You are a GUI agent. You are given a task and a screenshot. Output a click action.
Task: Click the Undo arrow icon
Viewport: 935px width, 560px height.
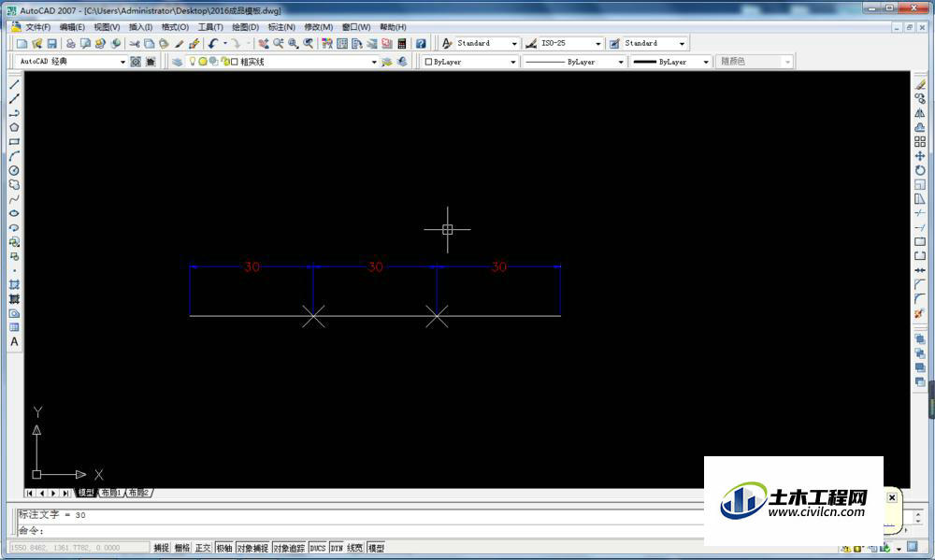[213, 44]
